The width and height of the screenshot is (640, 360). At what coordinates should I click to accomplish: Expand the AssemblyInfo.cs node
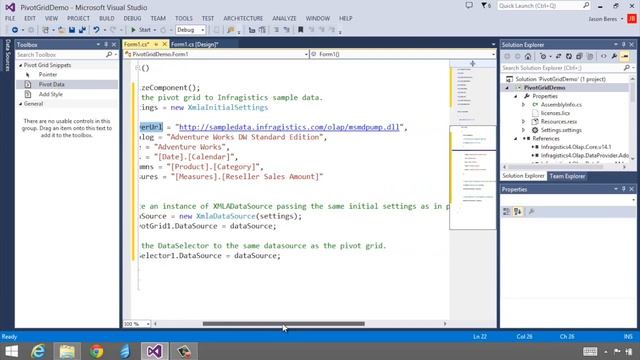(x=524, y=105)
